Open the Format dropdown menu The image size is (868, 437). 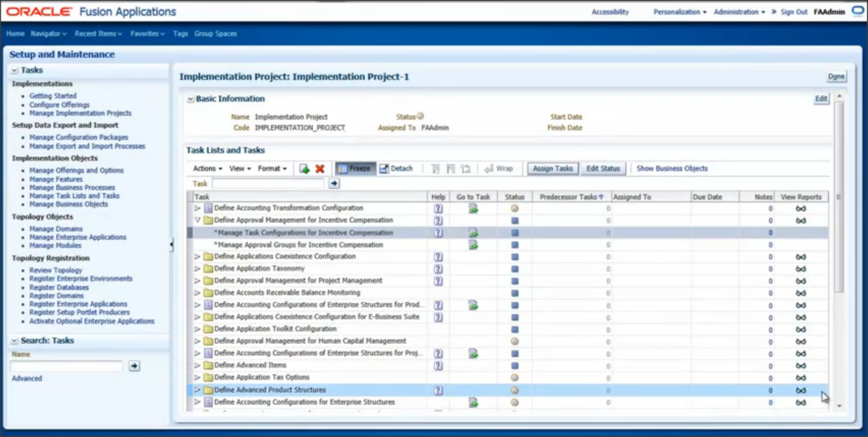point(272,169)
